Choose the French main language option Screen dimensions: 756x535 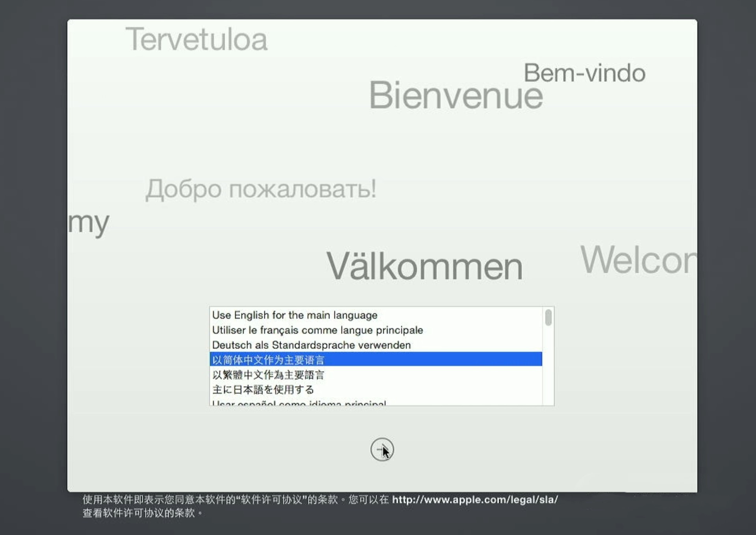[x=317, y=330]
